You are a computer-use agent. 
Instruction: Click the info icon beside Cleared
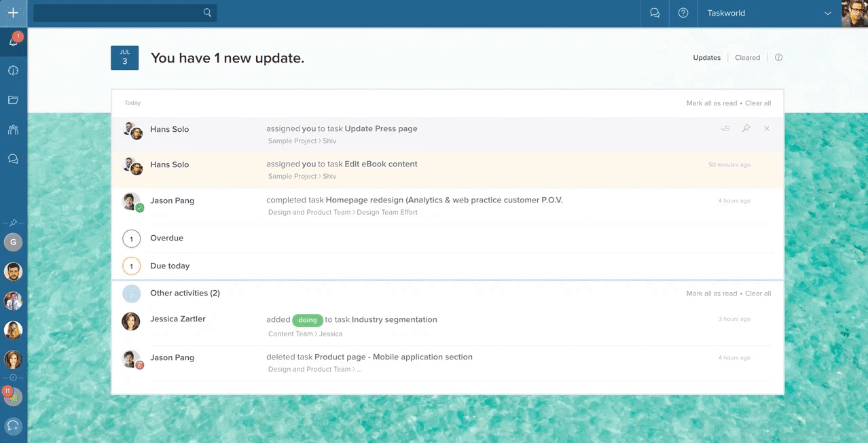(x=778, y=58)
